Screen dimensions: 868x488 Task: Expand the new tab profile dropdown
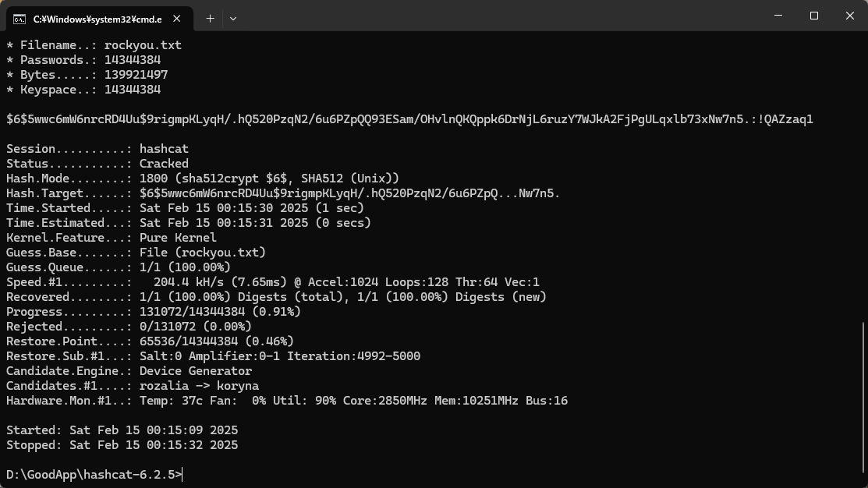(233, 18)
